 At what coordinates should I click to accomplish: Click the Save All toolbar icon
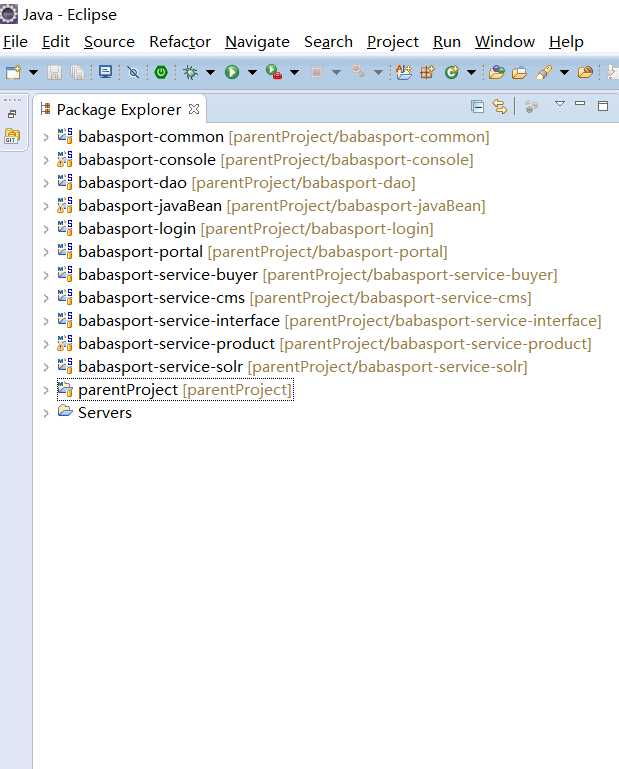77,73
